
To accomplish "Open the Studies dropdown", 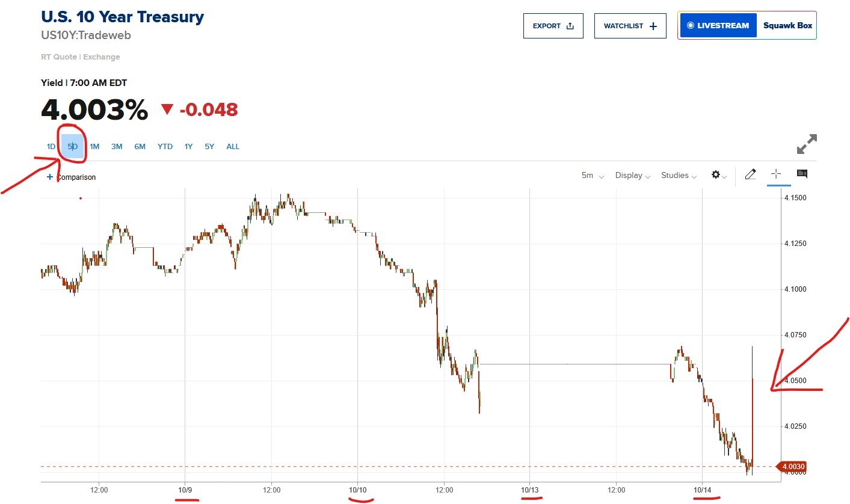I will 679,176.
